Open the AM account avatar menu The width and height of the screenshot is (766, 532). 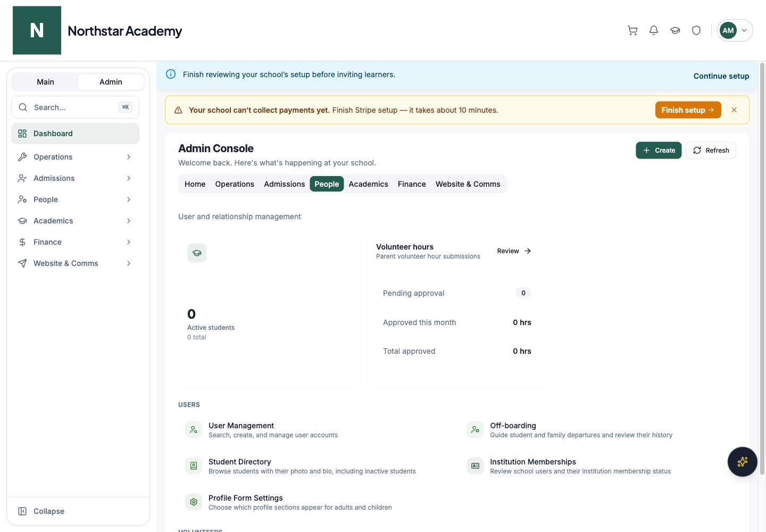(735, 30)
